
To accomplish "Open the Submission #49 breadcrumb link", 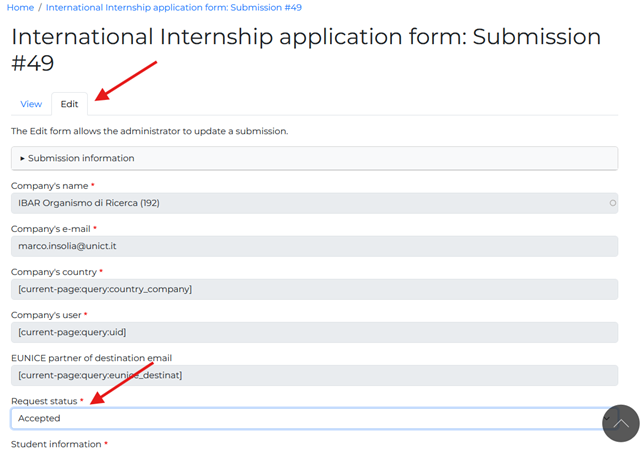I will tap(174, 7).
